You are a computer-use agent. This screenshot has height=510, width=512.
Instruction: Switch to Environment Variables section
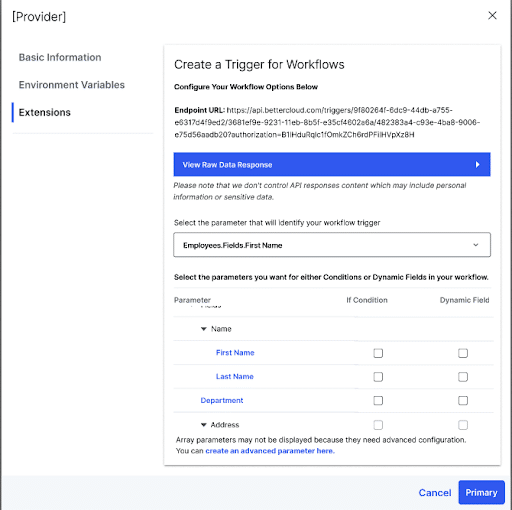72,85
